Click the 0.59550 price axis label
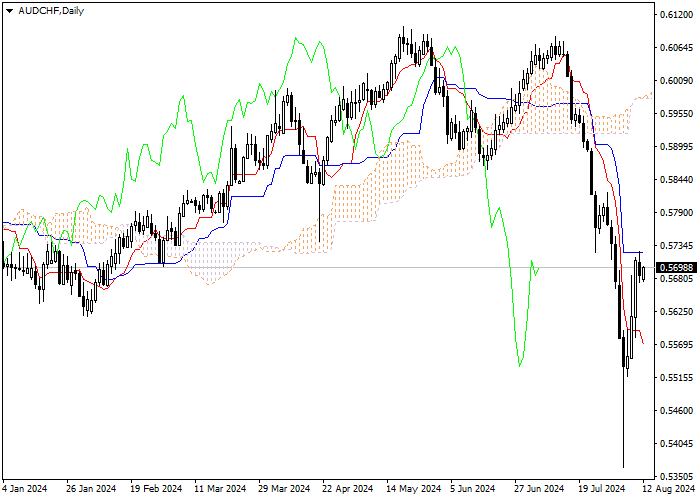Viewport: 700px width, 500px height. (x=677, y=114)
